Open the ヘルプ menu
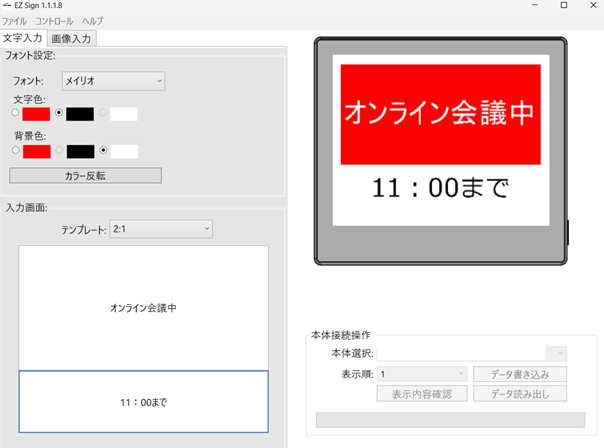Image resolution: width=604 pixels, height=448 pixels. (x=92, y=21)
